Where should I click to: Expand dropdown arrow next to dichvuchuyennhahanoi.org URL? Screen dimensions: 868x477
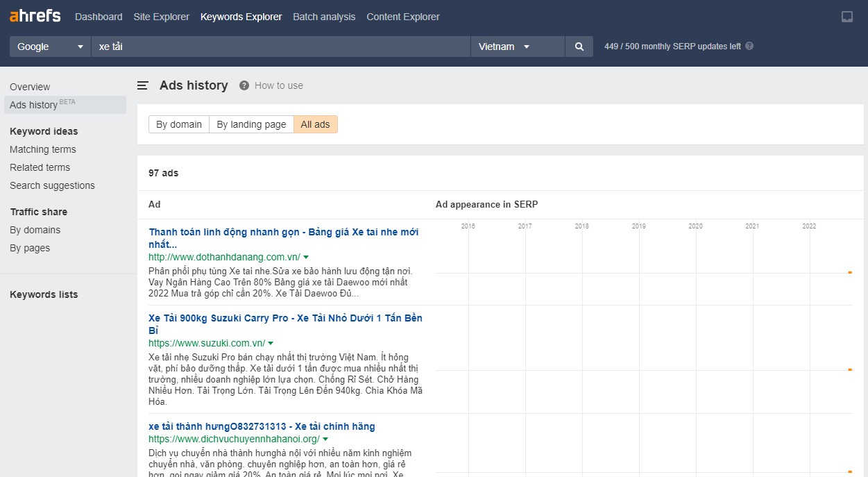[x=325, y=440]
